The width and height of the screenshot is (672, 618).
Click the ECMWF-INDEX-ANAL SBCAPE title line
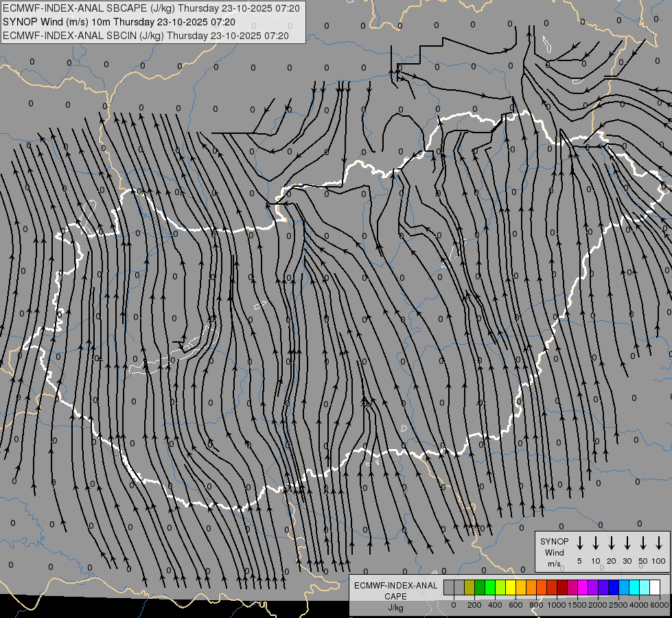coord(151,8)
